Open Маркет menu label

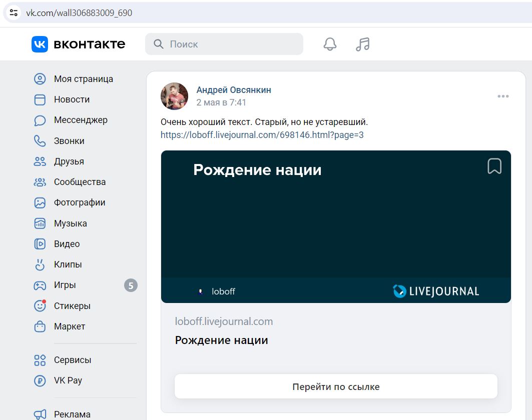pyautogui.click(x=69, y=326)
